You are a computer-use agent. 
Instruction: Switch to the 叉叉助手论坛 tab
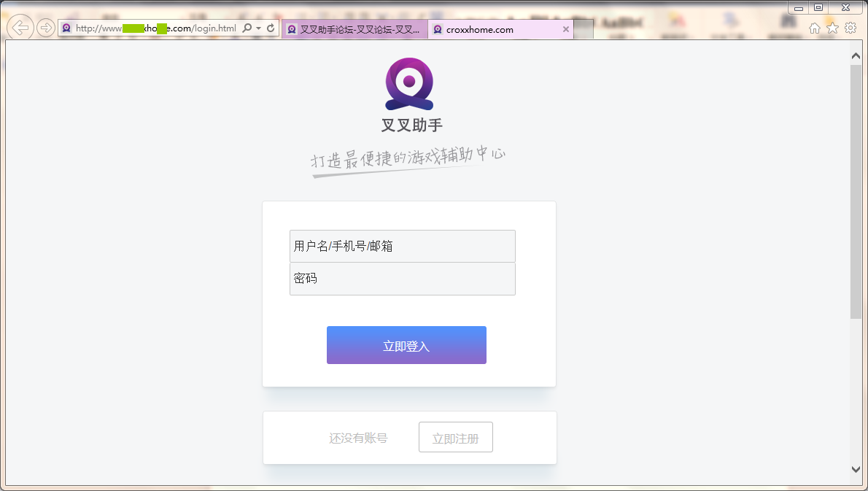354,29
